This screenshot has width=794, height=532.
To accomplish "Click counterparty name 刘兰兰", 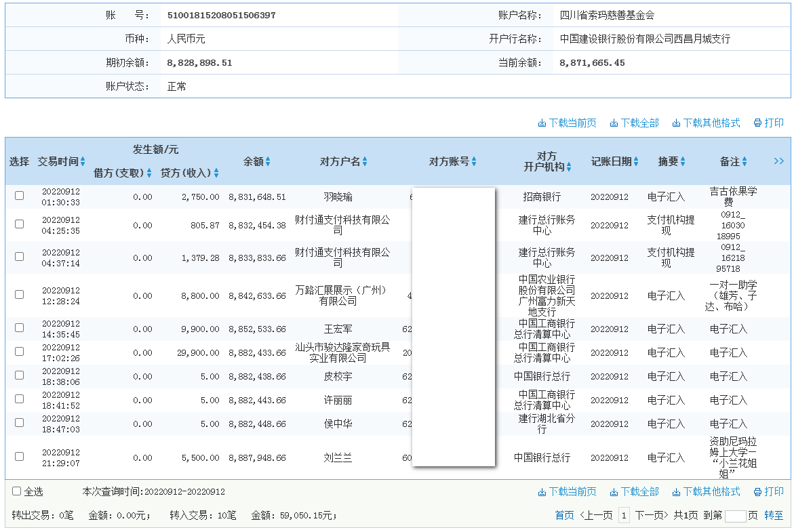I will point(338,457).
